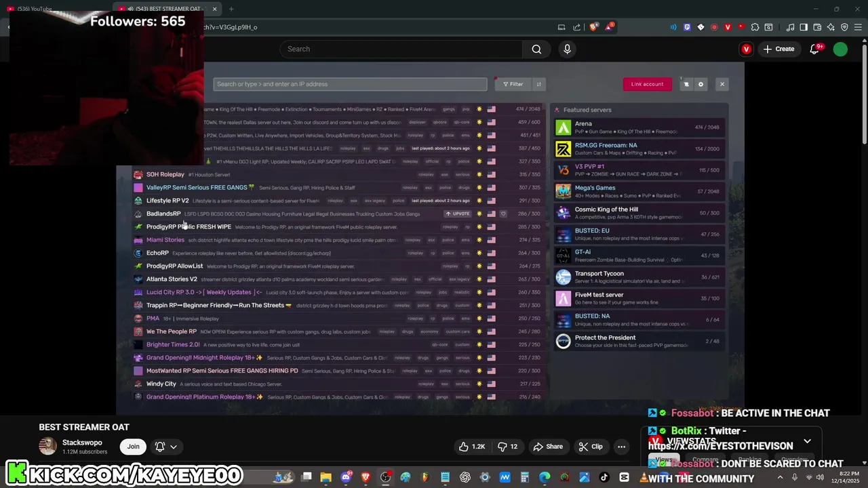The image size is (868, 488).
Task: Open the Mega's Games featured server
Action: point(639,192)
